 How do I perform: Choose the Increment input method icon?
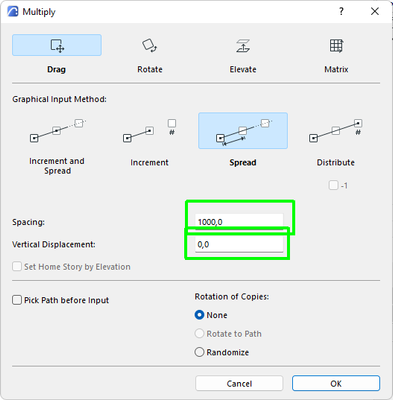tap(150, 131)
